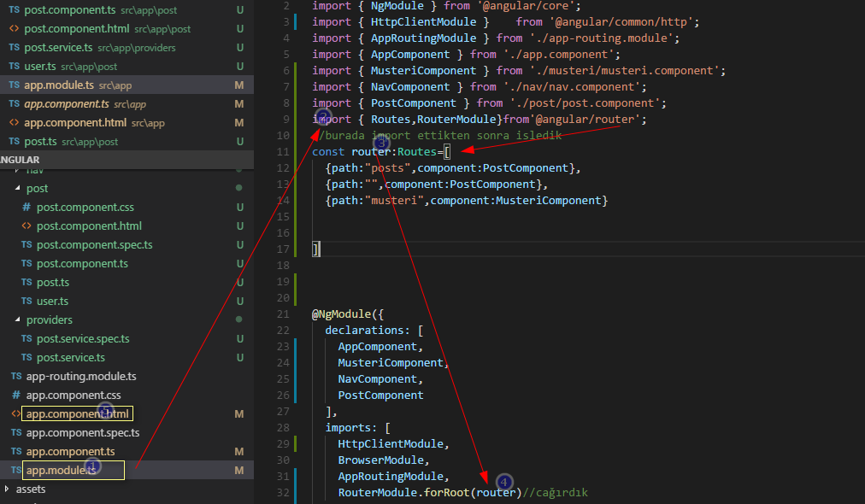Click the hash CSS icon beside app.component.css
The height and width of the screenshot is (504, 865).
pyautogui.click(x=16, y=395)
